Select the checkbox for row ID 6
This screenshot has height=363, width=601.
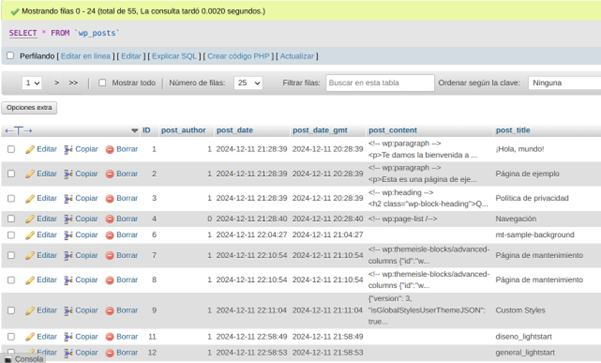click(x=11, y=235)
